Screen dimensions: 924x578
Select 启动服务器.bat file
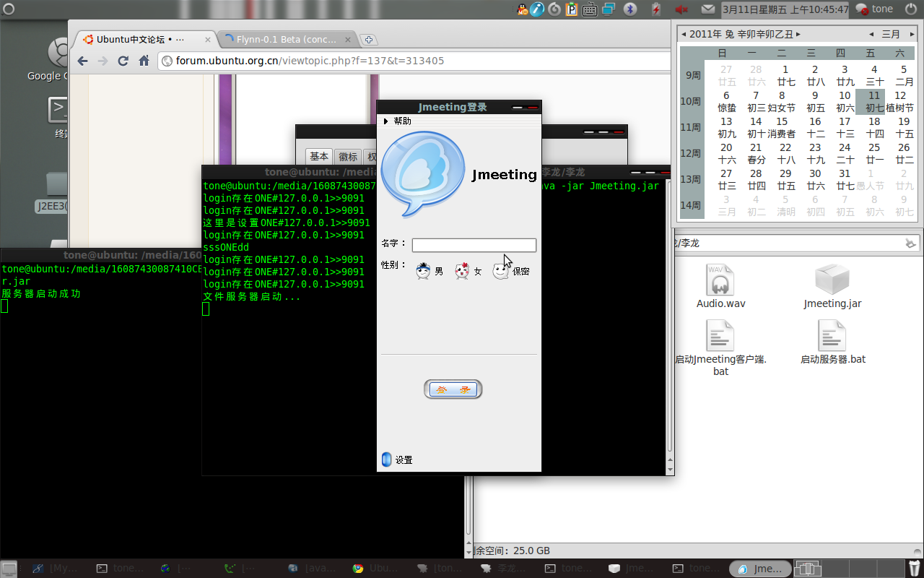(x=832, y=342)
